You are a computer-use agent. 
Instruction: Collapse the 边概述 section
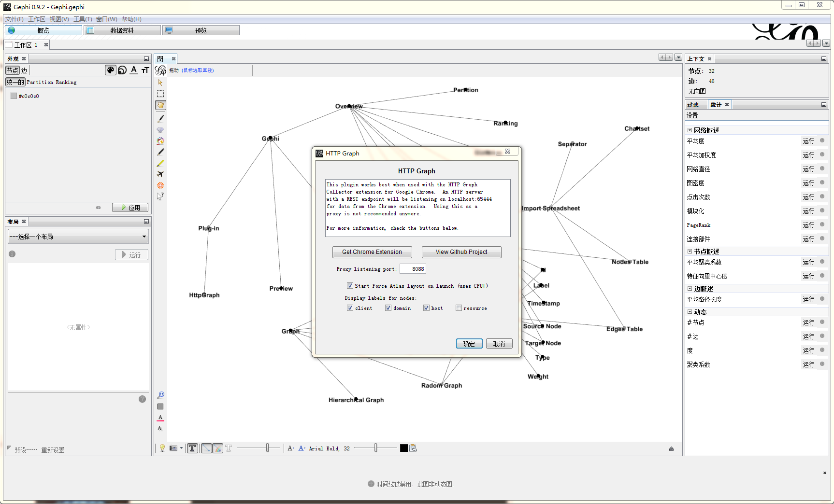pyautogui.click(x=690, y=289)
